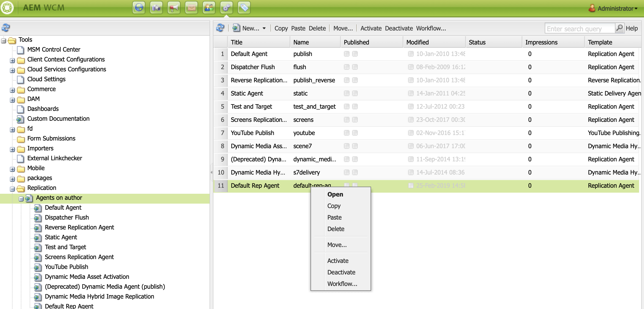
Task: Open the Websites globe icon
Action: click(x=139, y=8)
